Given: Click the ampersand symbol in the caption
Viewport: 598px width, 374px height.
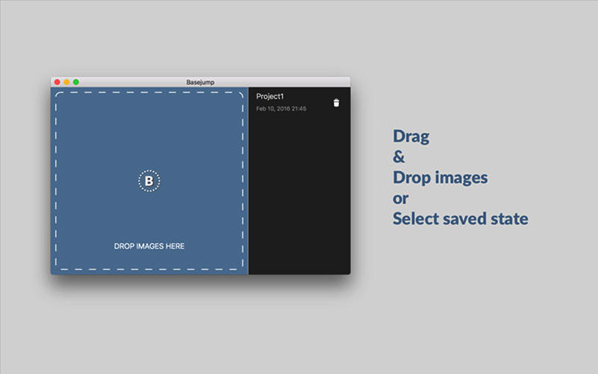Looking at the screenshot, I should 399,157.
